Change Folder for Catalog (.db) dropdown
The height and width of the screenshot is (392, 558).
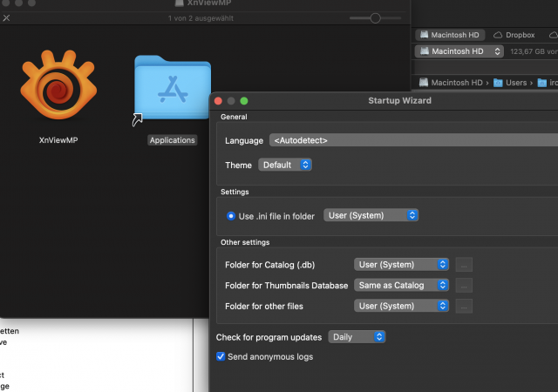coord(401,264)
